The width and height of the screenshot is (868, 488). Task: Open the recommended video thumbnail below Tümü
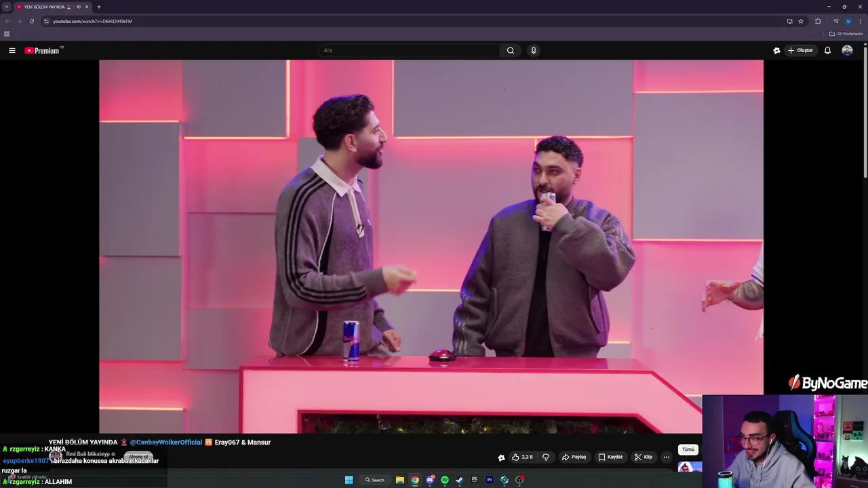coord(690,467)
